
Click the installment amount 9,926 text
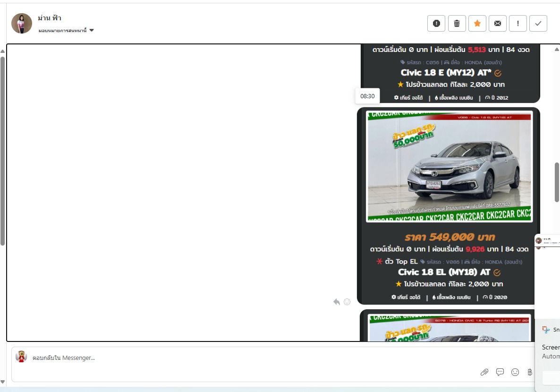pyautogui.click(x=475, y=249)
